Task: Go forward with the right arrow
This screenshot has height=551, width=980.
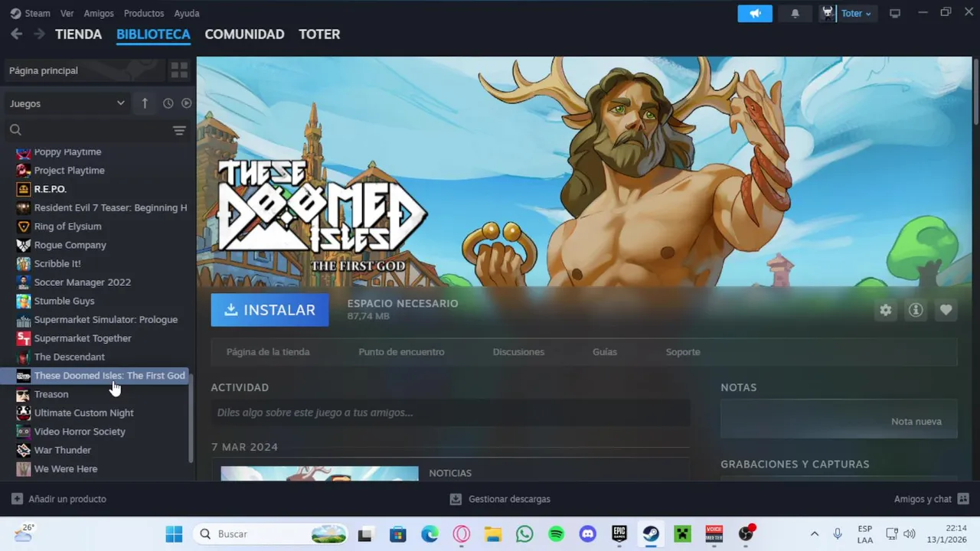Action: [39, 34]
